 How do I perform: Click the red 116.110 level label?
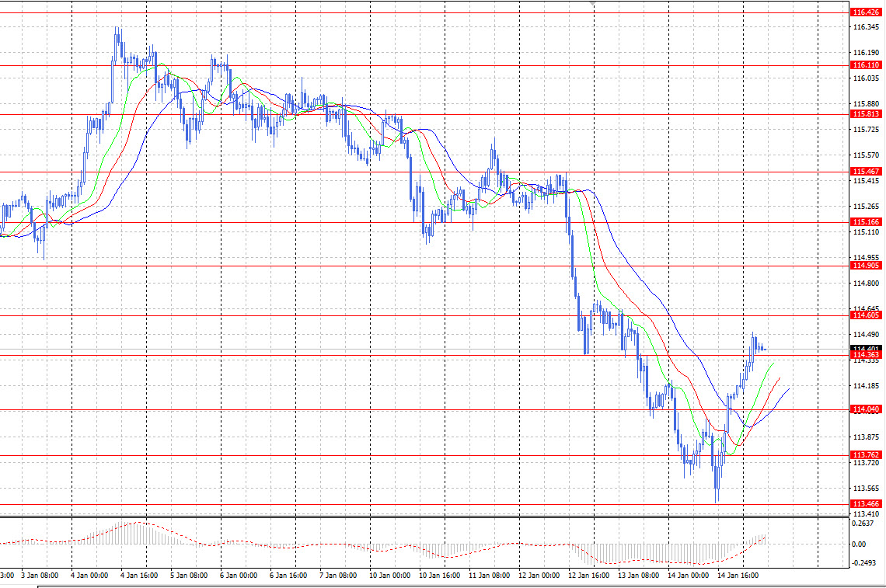click(866, 65)
